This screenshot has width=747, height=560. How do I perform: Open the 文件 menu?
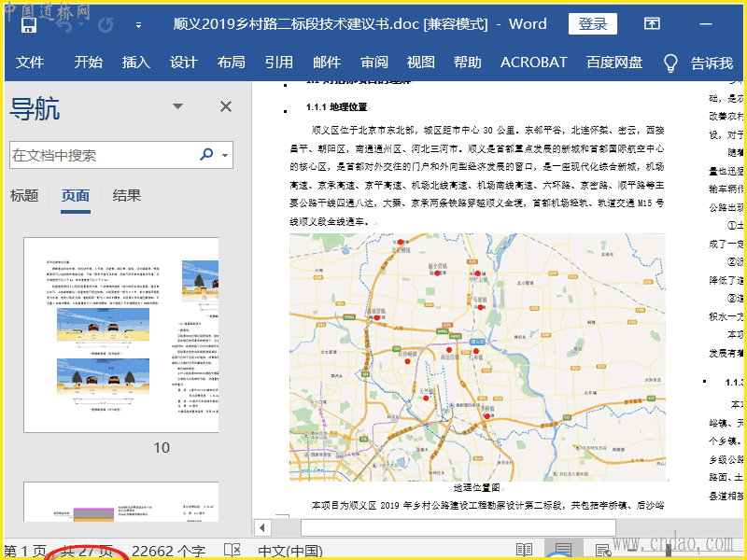point(30,63)
